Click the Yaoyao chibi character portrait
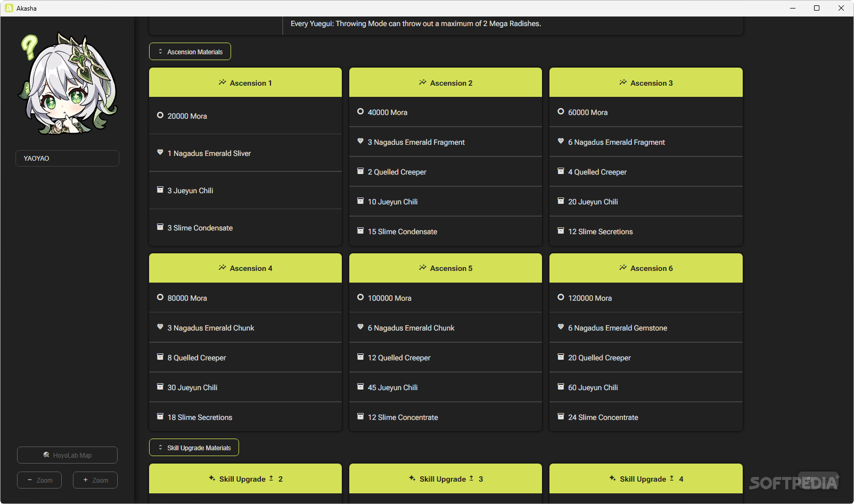854x504 pixels. tap(68, 83)
